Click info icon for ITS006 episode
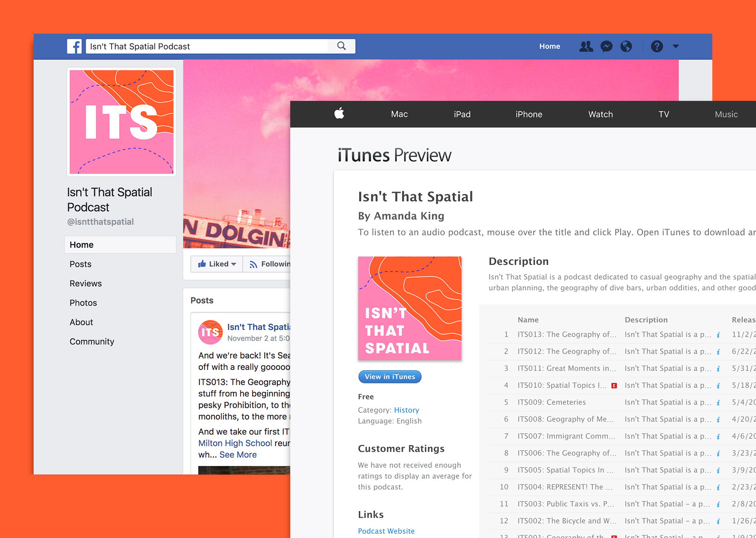Viewport: 756px width, 538px height. [x=718, y=454]
